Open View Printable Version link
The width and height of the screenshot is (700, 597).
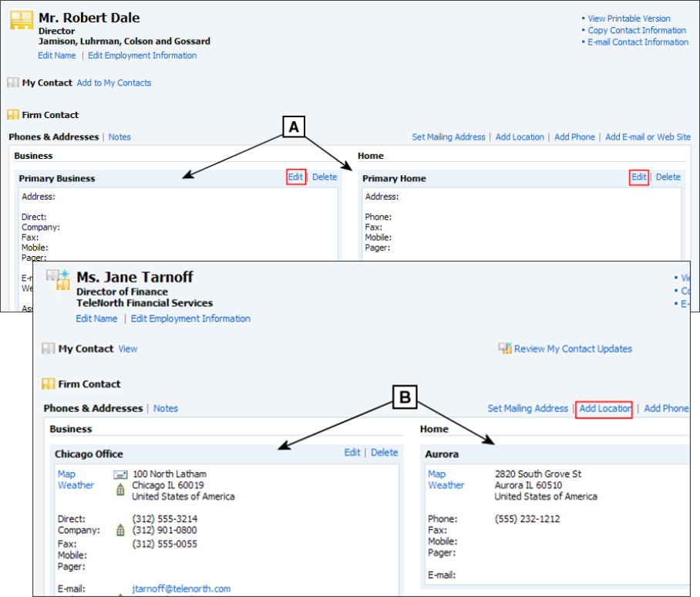pyautogui.click(x=629, y=19)
